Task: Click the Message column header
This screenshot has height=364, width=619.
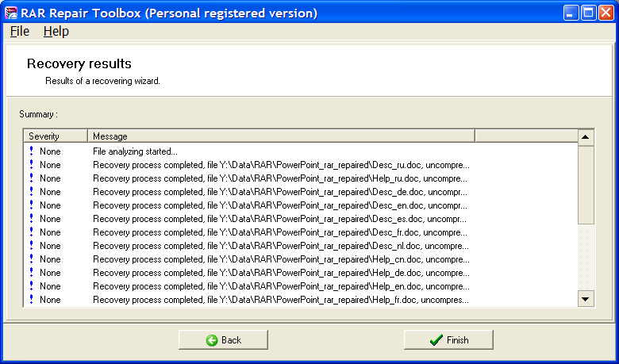Action: click(x=280, y=136)
